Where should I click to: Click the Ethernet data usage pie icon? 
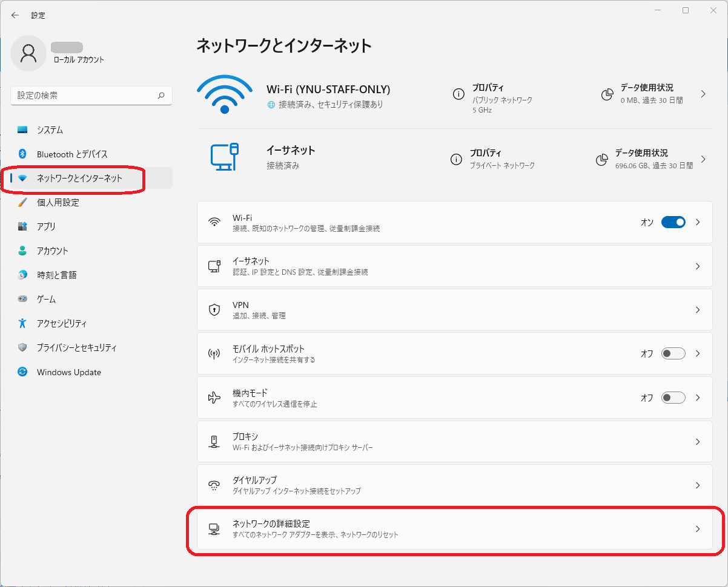tap(601, 160)
